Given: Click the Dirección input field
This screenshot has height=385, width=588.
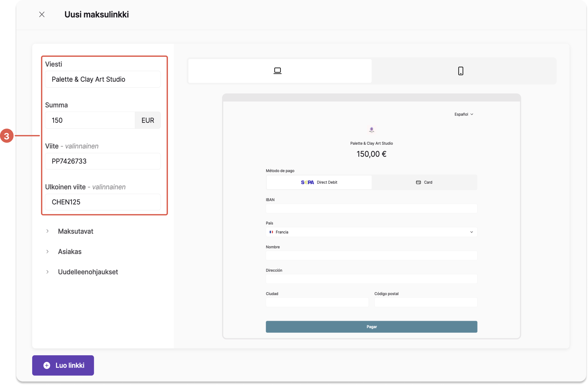Looking at the screenshot, I should pos(371,279).
